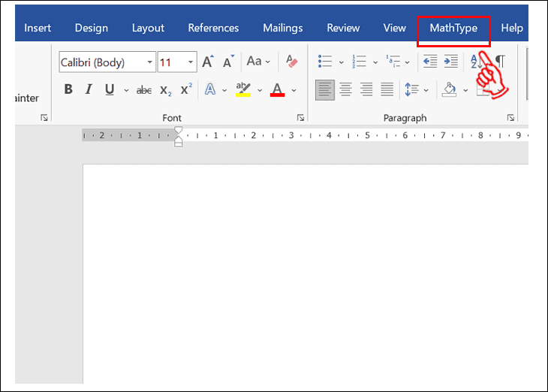
Task: Click the 'Paragraph' group label
Action: 405,118
